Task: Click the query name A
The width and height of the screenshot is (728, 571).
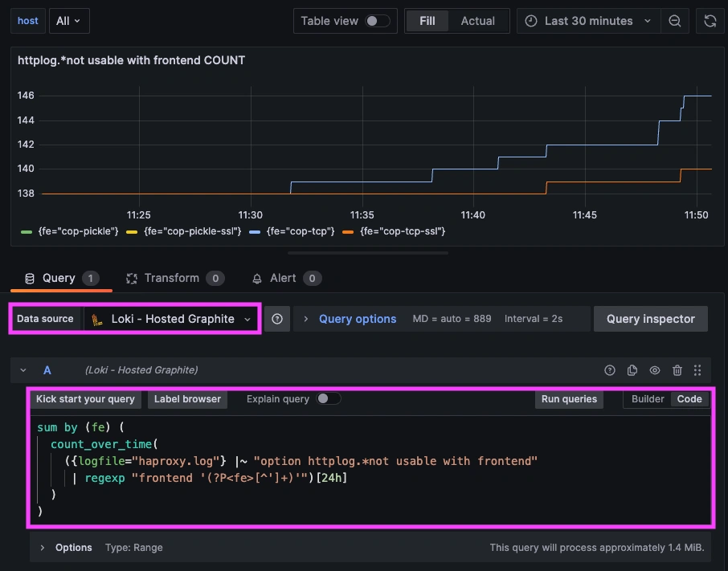Action: click(47, 370)
